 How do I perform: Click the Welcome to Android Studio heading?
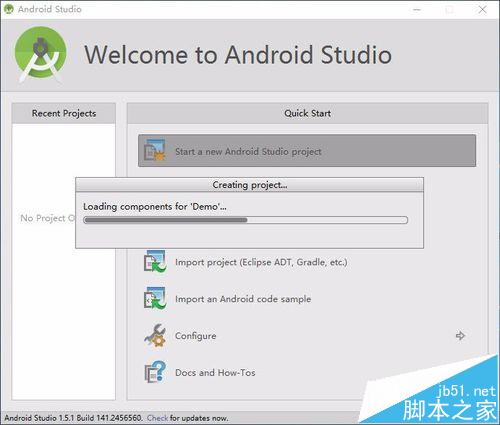click(x=238, y=55)
